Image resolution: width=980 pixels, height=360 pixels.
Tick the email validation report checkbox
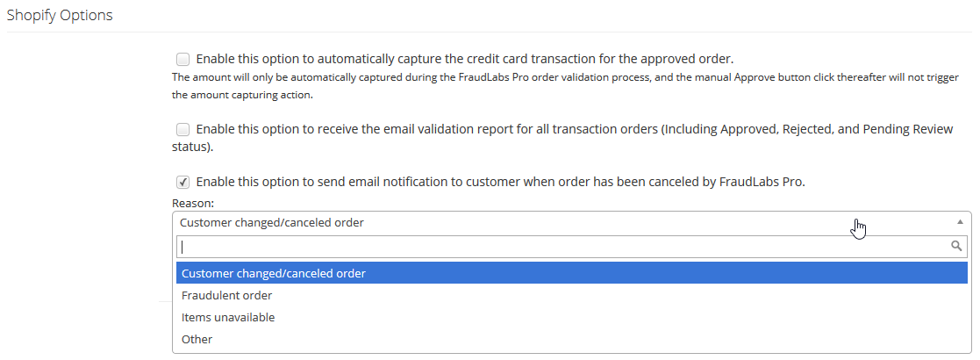click(182, 129)
